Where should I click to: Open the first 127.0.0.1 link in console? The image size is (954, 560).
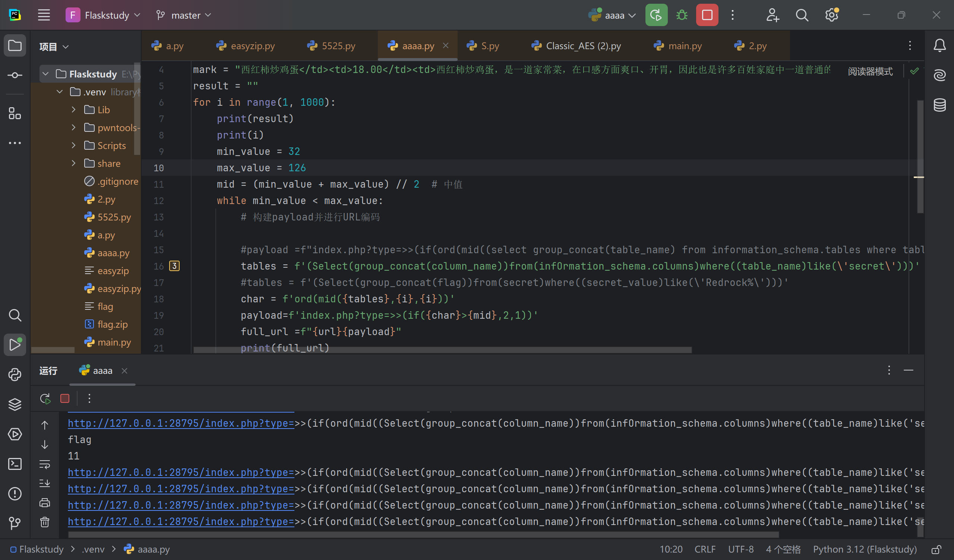click(181, 423)
